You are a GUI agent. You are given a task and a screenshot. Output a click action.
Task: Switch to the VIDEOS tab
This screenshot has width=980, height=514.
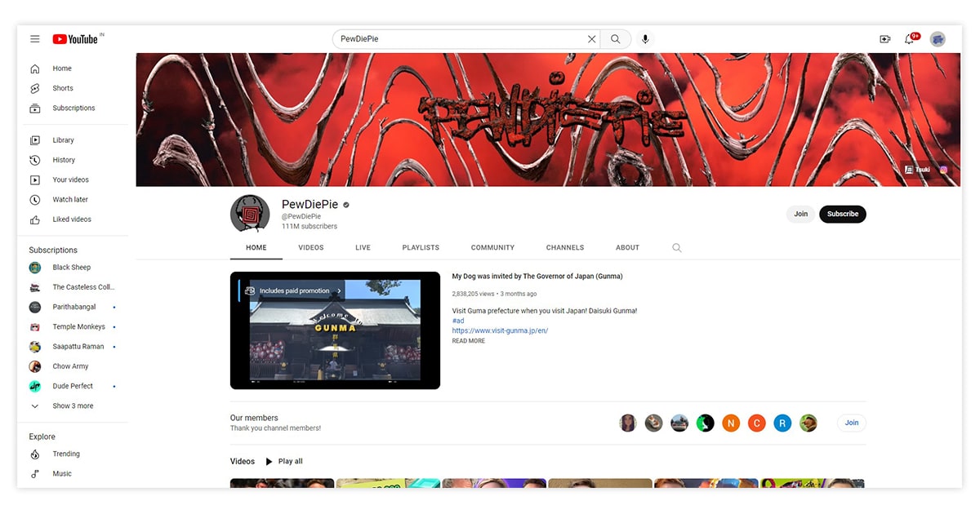pyautogui.click(x=310, y=248)
